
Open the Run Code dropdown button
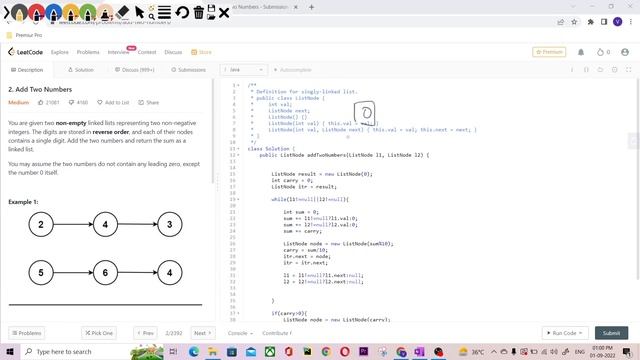tap(564, 333)
